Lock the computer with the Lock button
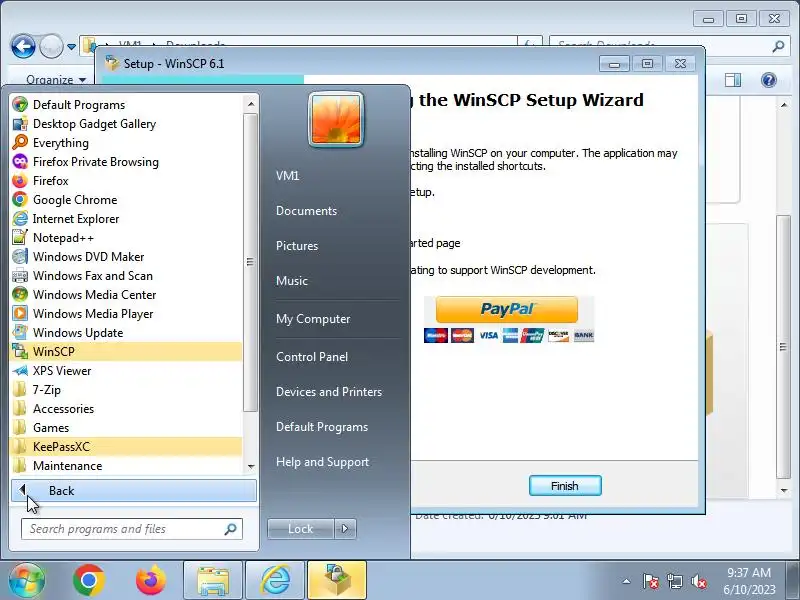The height and width of the screenshot is (600, 800). pyautogui.click(x=301, y=529)
